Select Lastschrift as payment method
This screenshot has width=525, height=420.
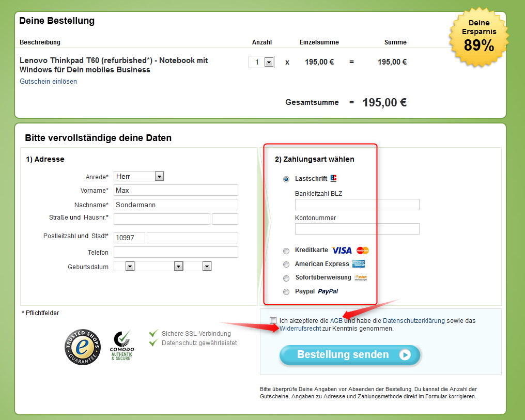point(286,179)
